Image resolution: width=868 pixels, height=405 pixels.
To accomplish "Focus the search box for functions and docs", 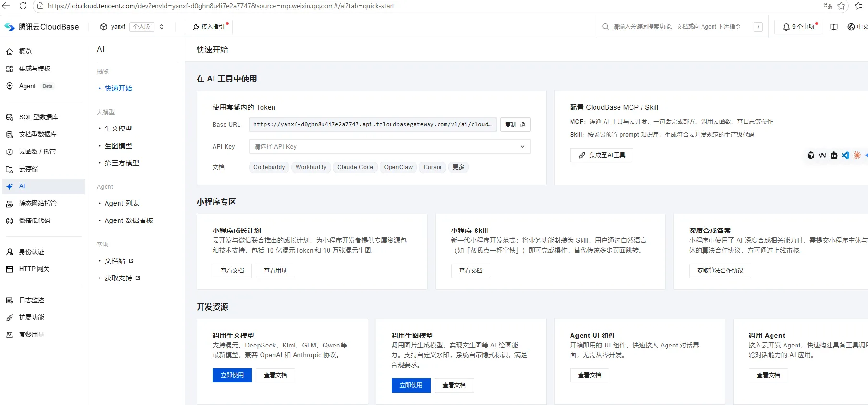I will coord(677,27).
